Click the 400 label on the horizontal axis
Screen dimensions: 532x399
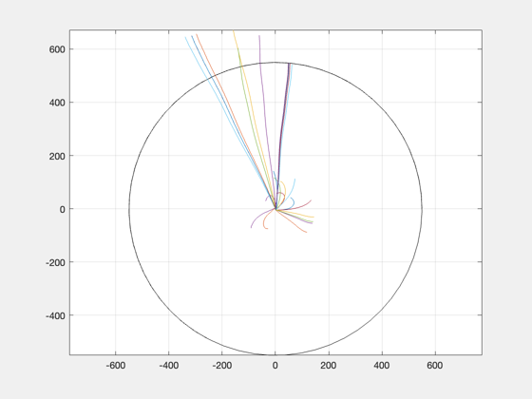coord(382,366)
